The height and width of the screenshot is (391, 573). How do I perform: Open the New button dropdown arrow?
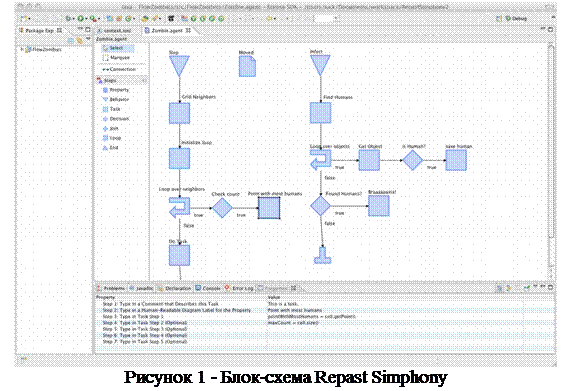pos(29,18)
